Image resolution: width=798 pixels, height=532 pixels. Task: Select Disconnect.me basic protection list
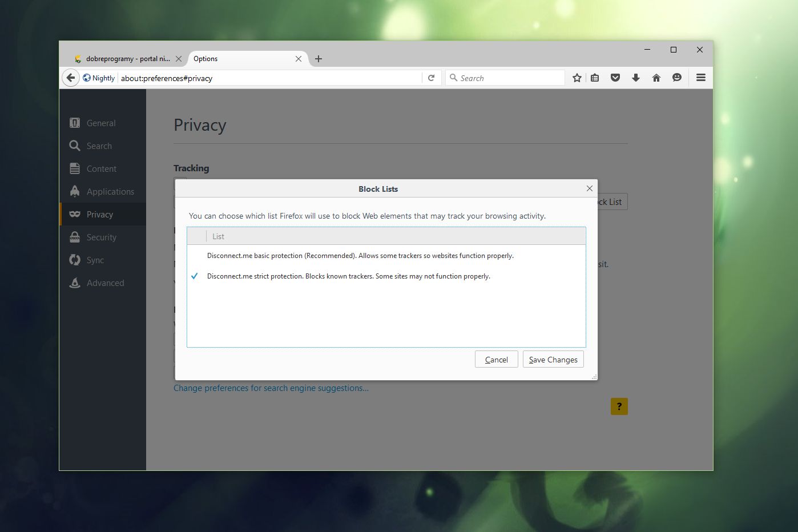[x=386, y=256]
